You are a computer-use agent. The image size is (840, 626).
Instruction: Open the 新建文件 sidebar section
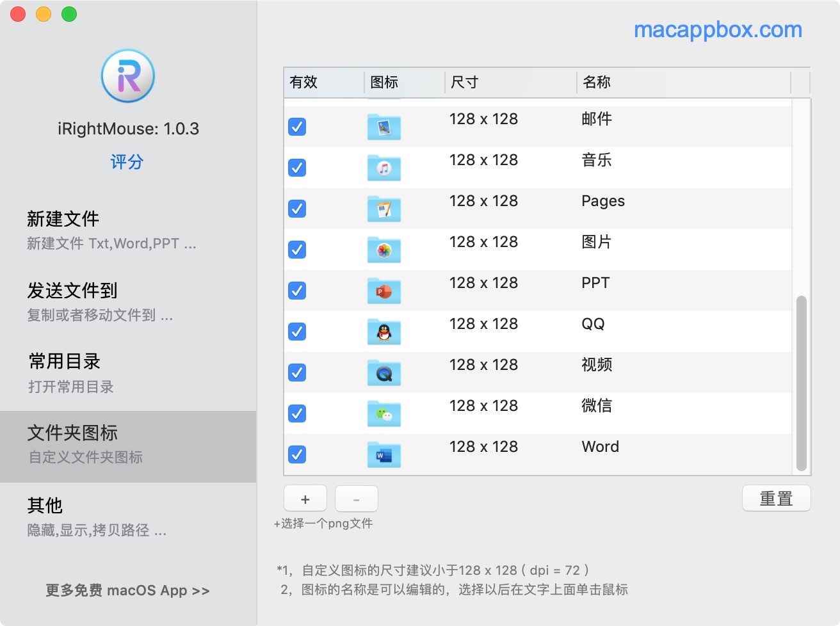(128, 231)
